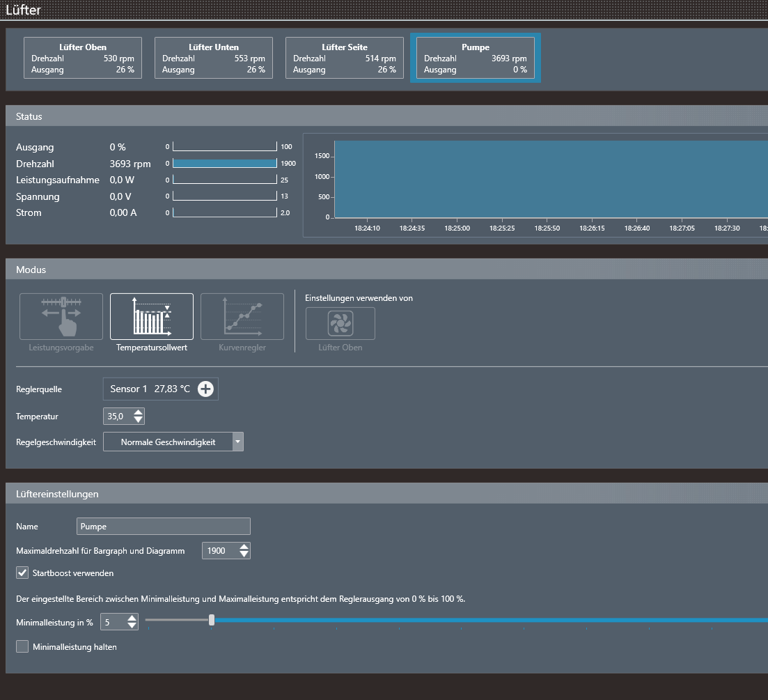Click the 18:25:00 time label on chart

click(457, 228)
